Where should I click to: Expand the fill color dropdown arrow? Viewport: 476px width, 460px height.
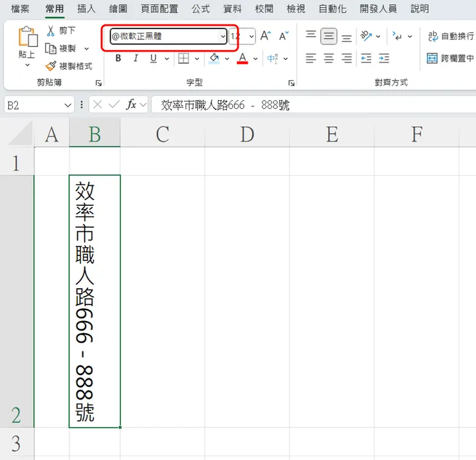coord(227,59)
